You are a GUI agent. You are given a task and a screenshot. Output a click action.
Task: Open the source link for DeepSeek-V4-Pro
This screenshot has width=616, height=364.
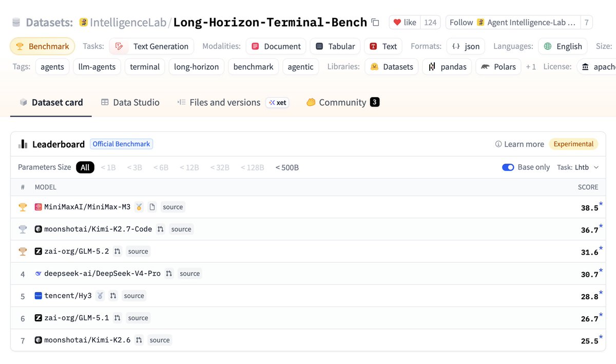(x=189, y=274)
